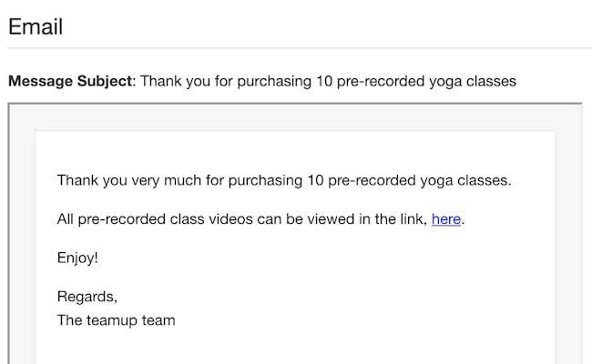Click the divider line beneath the Email heading
The image size is (592, 364).
pyautogui.click(x=300, y=48)
